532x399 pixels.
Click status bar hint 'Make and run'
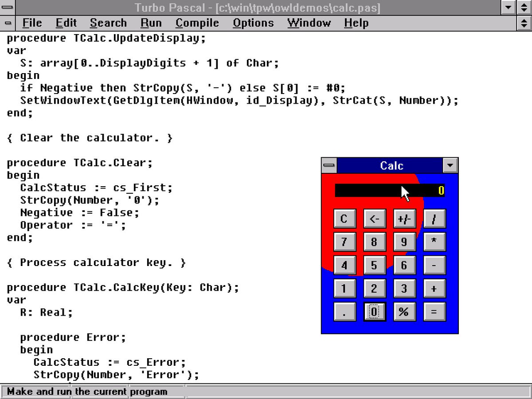[x=87, y=392]
